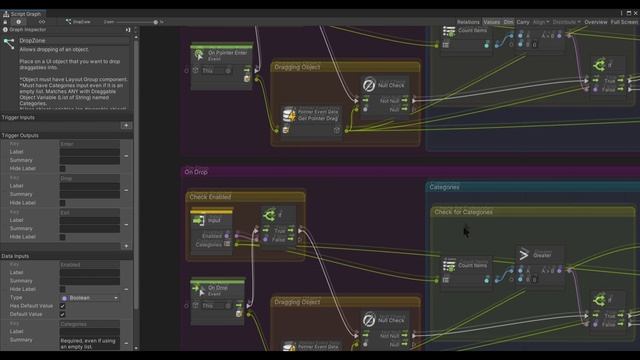Click the lower Dragging Object group header
Screen dimensions: 640x360
pyautogui.click(x=345, y=302)
